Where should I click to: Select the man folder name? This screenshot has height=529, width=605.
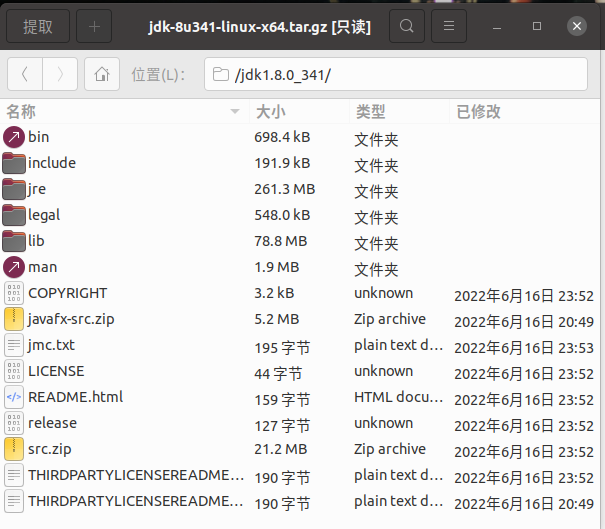(x=42, y=267)
